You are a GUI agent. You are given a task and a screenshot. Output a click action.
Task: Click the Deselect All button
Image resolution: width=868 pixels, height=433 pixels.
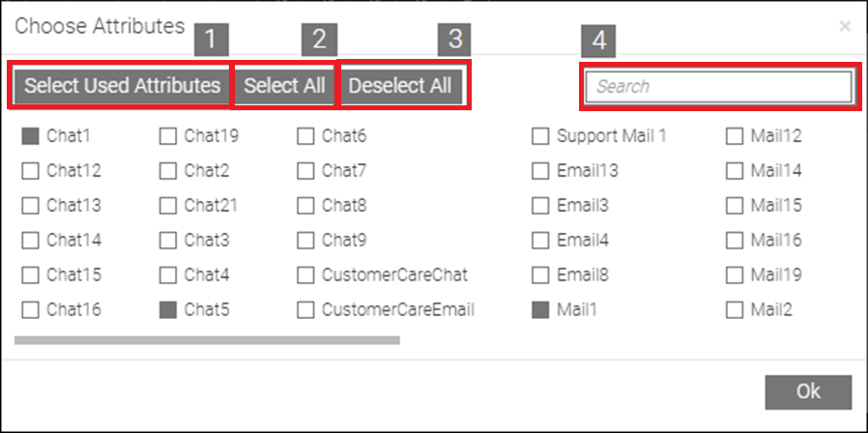[x=399, y=86]
